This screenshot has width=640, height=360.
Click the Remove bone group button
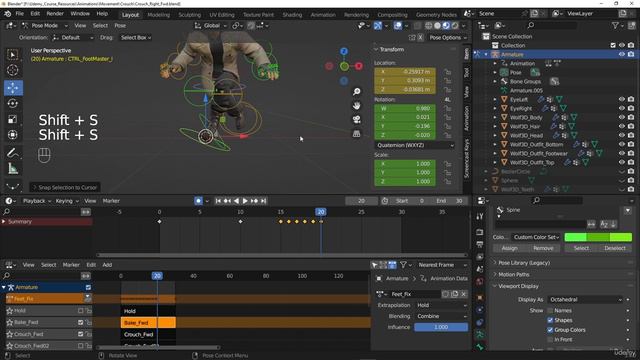pos(543,248)
